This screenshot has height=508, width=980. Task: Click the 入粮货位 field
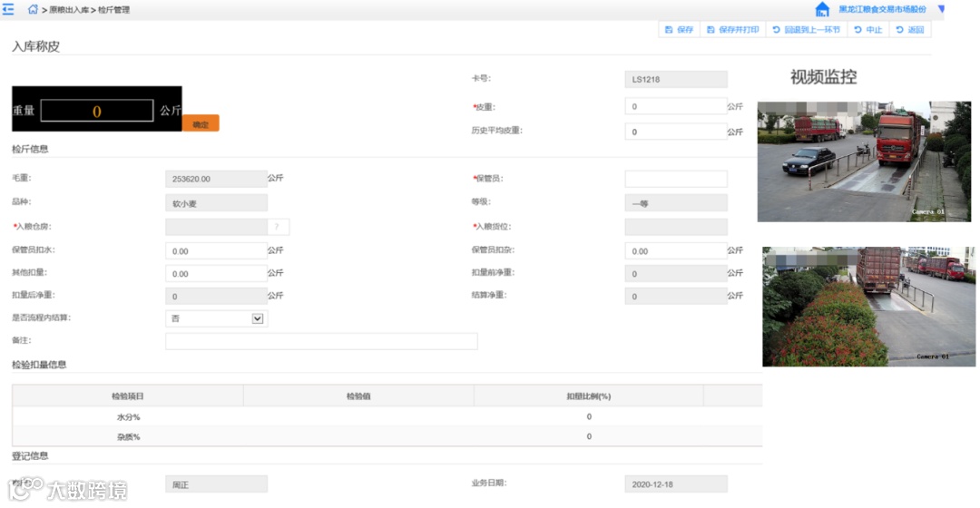tap(676, 227)
